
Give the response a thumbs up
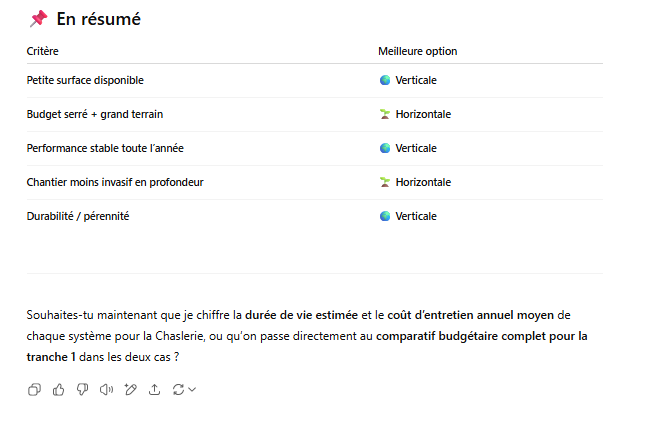[58, 390]
